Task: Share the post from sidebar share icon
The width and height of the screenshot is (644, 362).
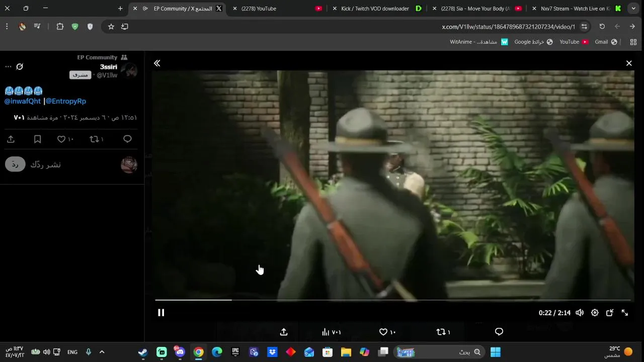Action: point(11,139)
